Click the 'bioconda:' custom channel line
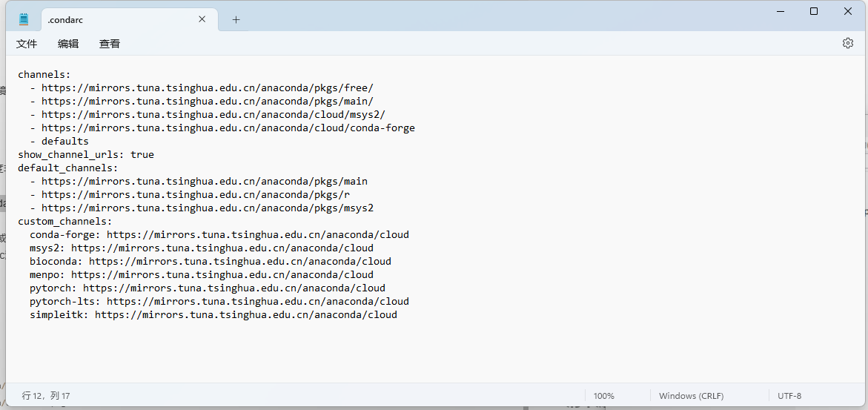 tap(211, 261)
